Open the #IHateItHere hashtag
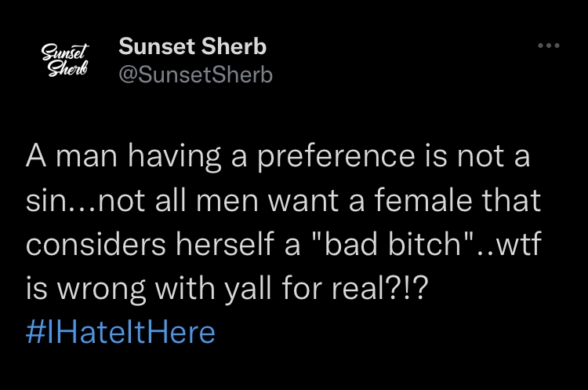The image size is (588, 390). [120, 333]
